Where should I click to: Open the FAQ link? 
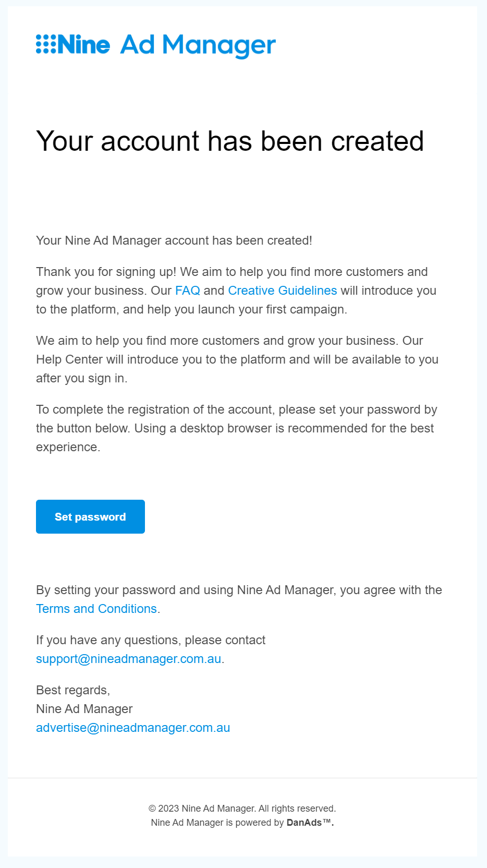point(188,291)
